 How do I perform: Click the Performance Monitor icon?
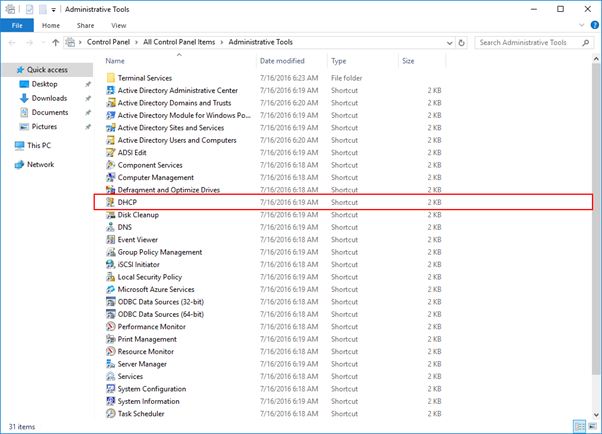111,326
